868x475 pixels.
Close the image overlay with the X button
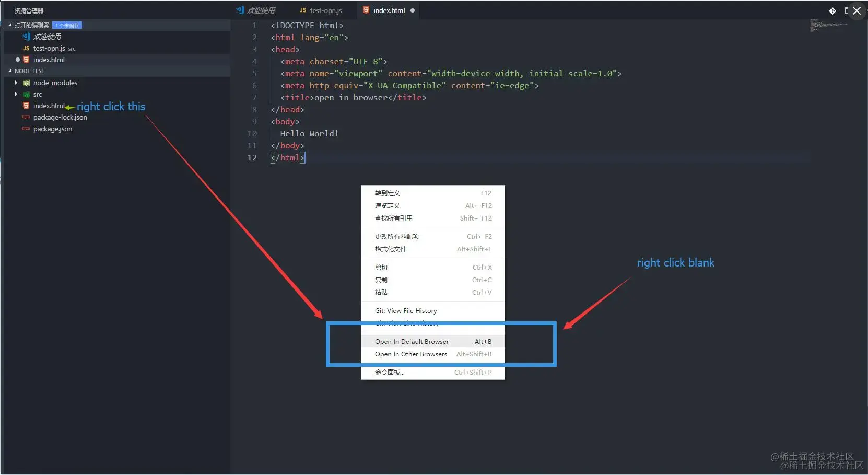[857, 10]
